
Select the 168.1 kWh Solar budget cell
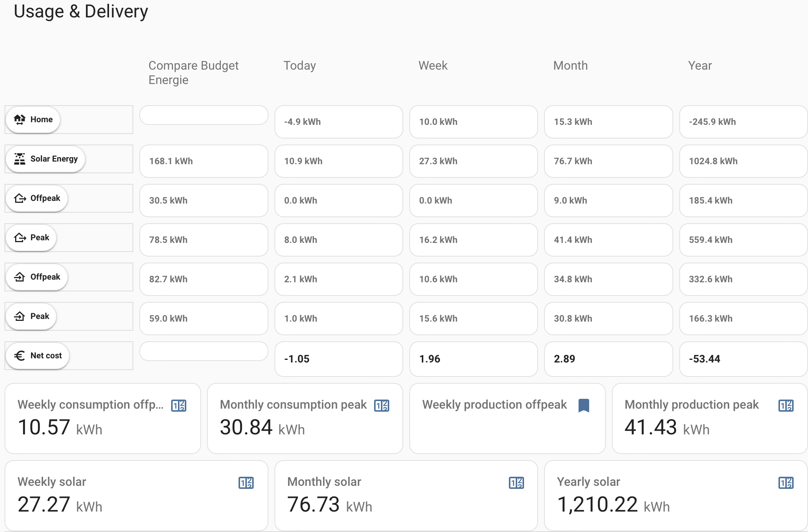pyautogui.click(x=204, y=161)
